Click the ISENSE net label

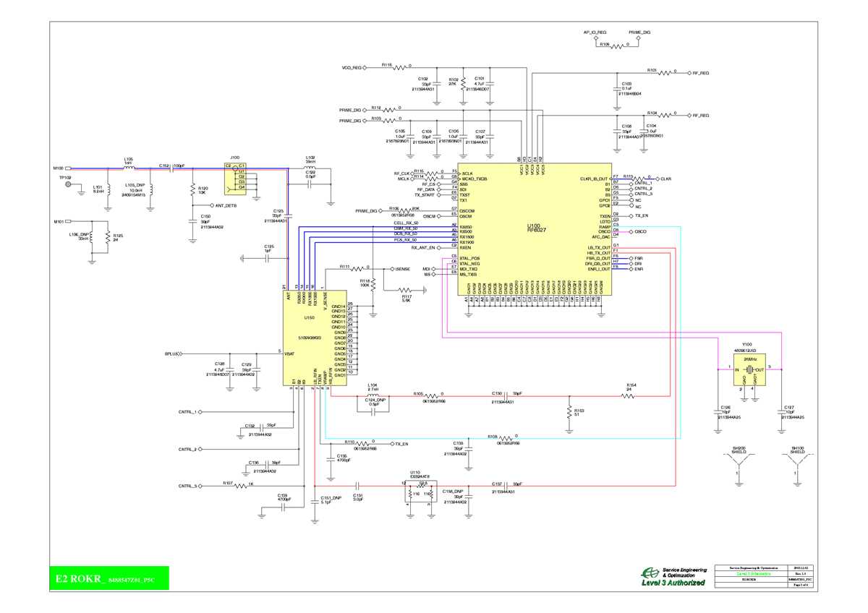(x=403, y=268)
